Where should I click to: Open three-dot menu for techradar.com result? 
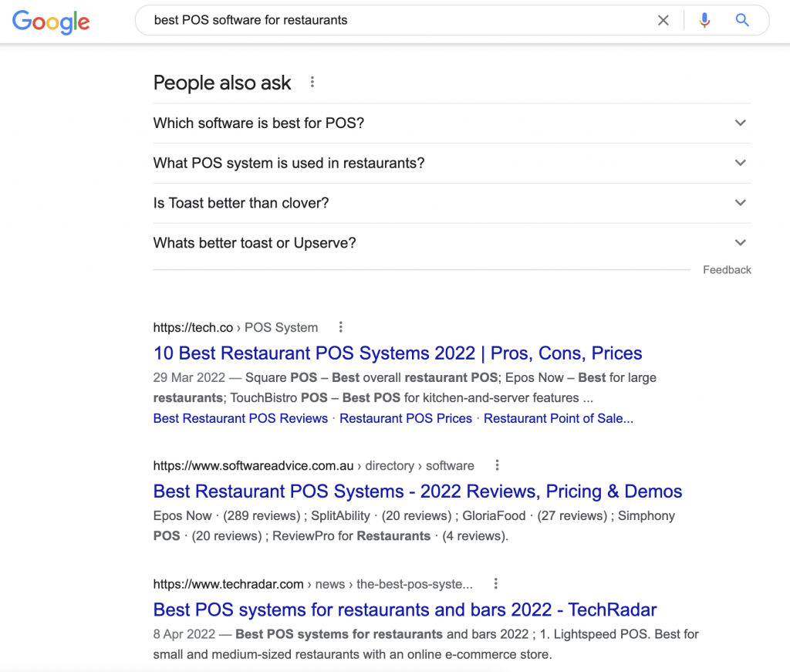tap(496, 584)
